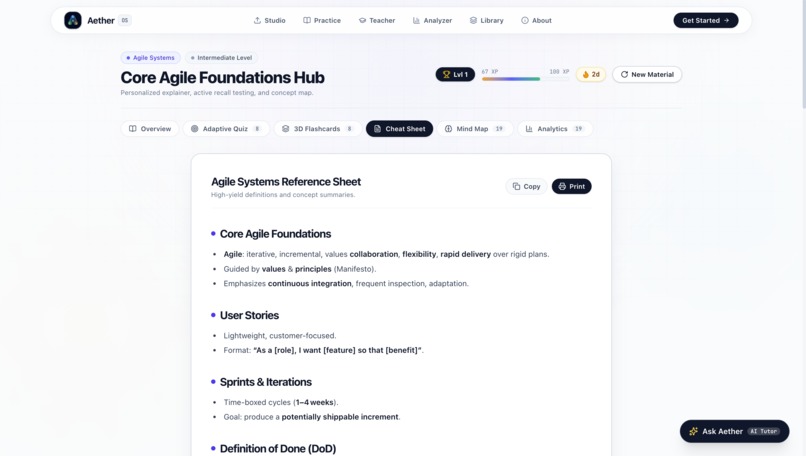Open the Practice menu item
Viewport: 806px width, 456px height.
pyautogui.click(x=322, y=21)
